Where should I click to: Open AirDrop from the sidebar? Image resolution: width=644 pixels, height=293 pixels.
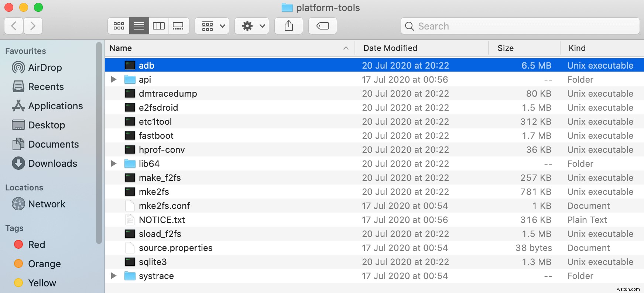coord(45,68)
